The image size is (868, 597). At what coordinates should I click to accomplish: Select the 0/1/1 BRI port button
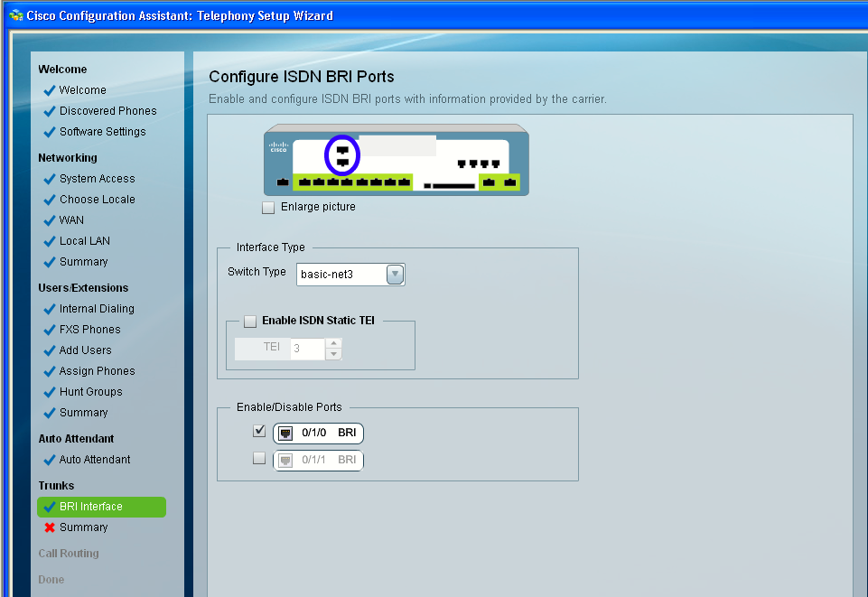318,461
